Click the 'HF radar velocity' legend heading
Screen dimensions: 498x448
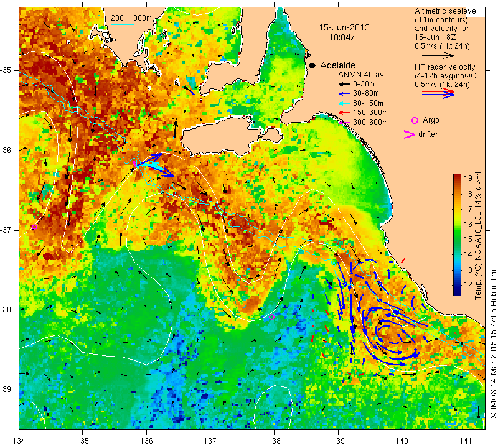tap(444, 67)
